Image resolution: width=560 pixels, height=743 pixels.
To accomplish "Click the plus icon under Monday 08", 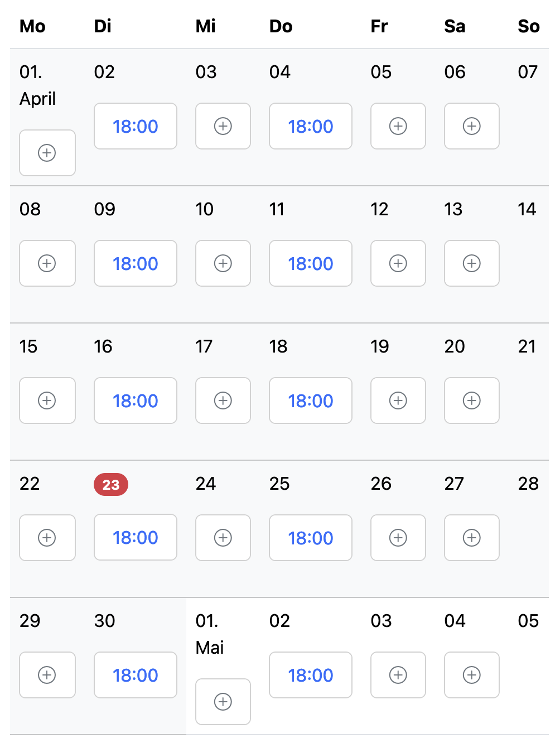I will pos(47,263).
